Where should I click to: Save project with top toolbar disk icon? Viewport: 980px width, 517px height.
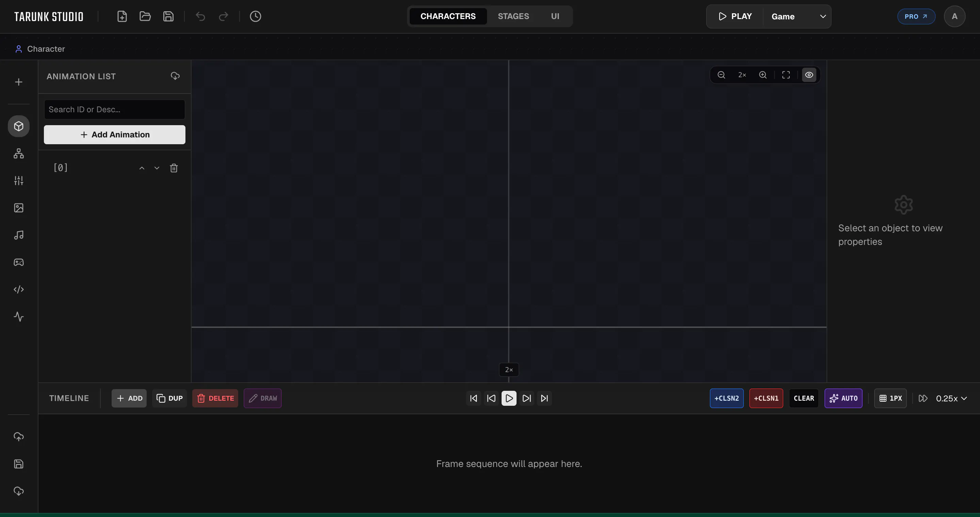pyautogui.click(x=168, y=16)
